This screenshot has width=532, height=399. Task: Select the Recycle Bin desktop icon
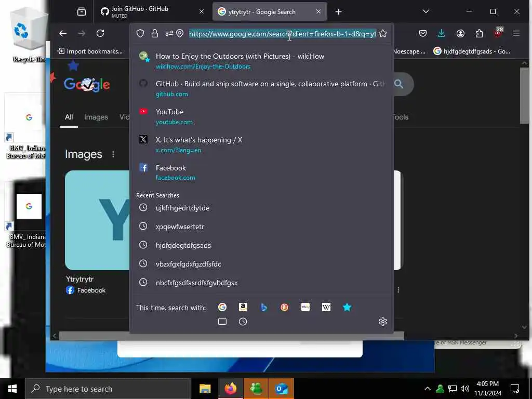[x=29, y=36]
